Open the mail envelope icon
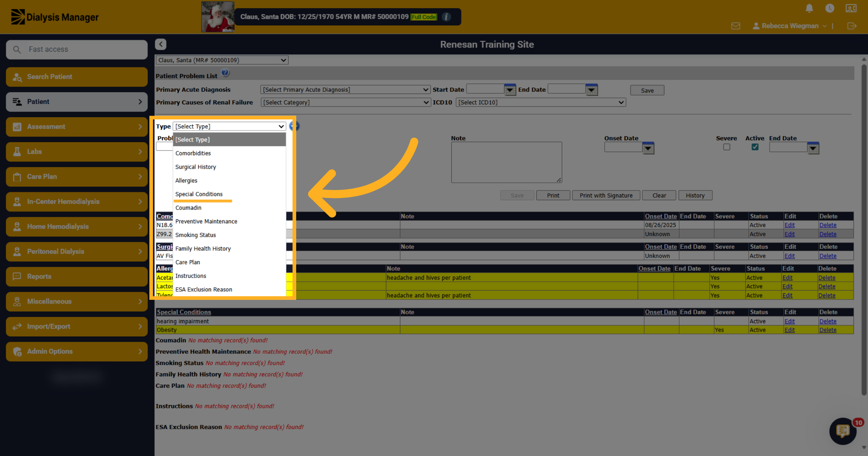Screen dimensions: 868x456 (736, 26)
